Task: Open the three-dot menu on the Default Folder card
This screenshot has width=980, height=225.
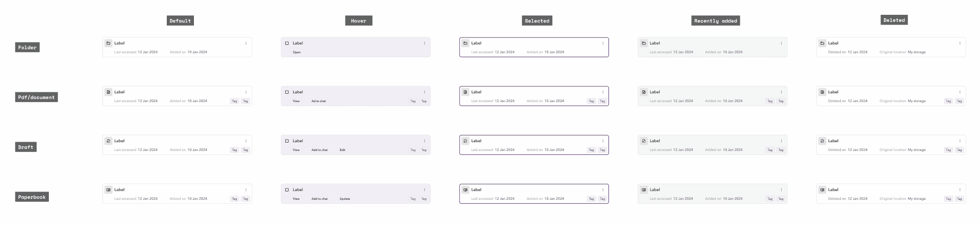Action: [x=246, y=43]
